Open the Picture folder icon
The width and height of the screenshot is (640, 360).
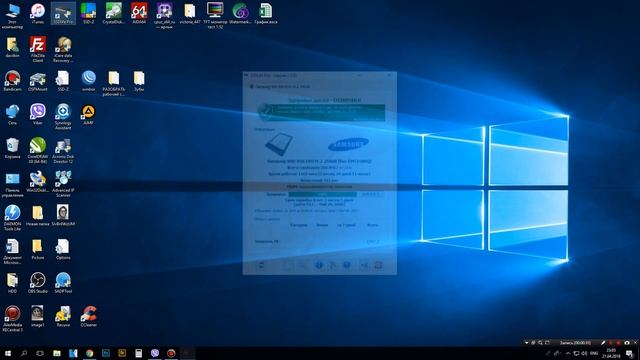pyautogui.click(x=38, y=249)
